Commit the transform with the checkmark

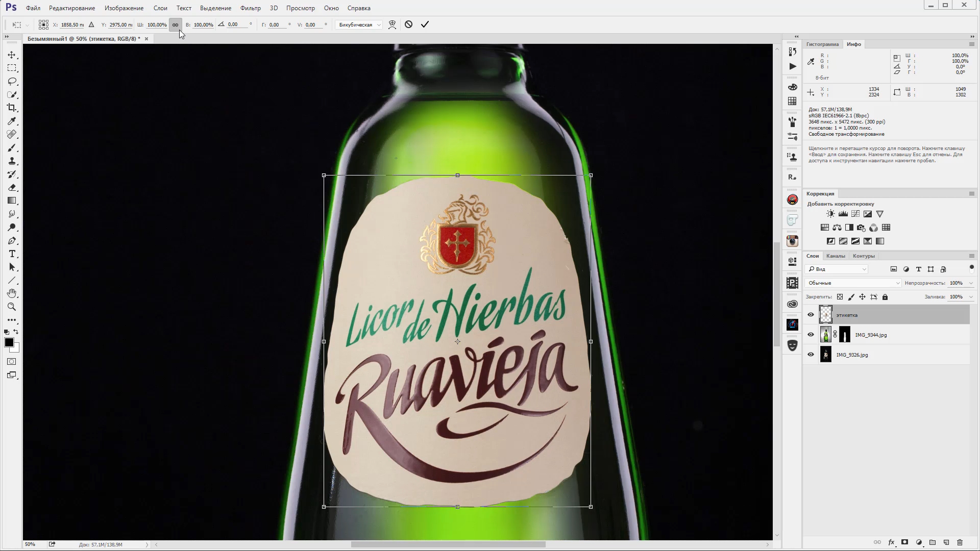point(425,24)
